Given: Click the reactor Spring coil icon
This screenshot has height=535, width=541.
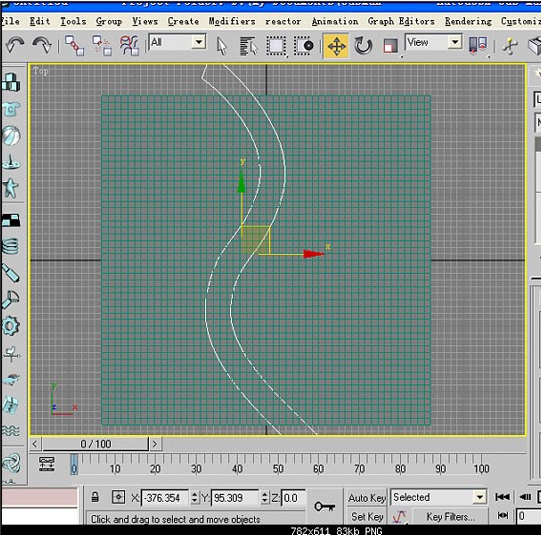Looking at the screenshot, I should [10, 246].
